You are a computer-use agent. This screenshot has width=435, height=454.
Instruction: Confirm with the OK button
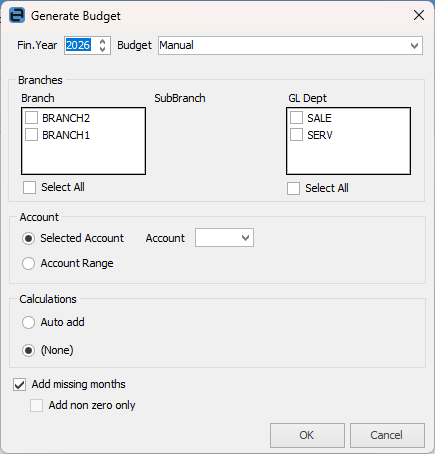[x=307, y=435]
